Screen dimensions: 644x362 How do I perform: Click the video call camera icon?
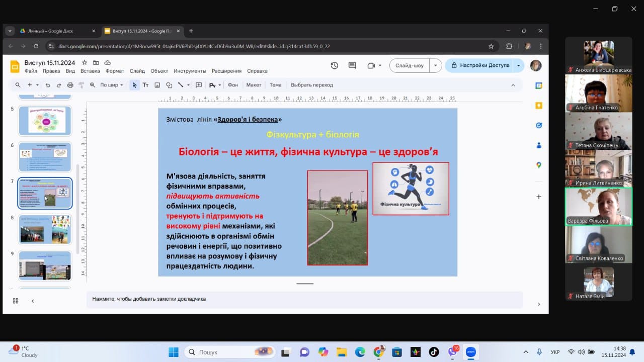(371, 65)
